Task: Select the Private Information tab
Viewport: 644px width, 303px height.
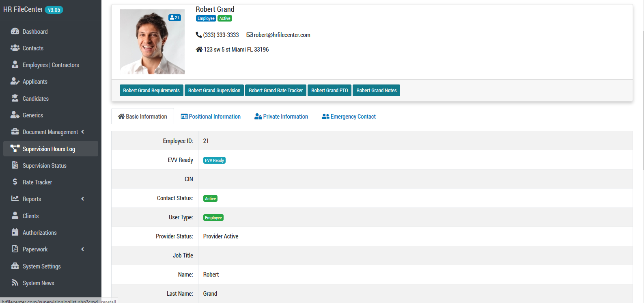Action: (x=281, y=117)
